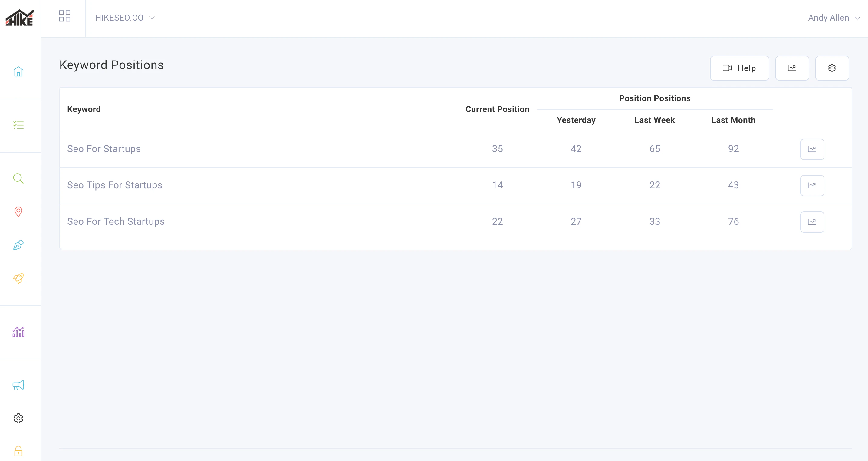Click the yellow rocket icon
The image size is (868, 461).
18,278
